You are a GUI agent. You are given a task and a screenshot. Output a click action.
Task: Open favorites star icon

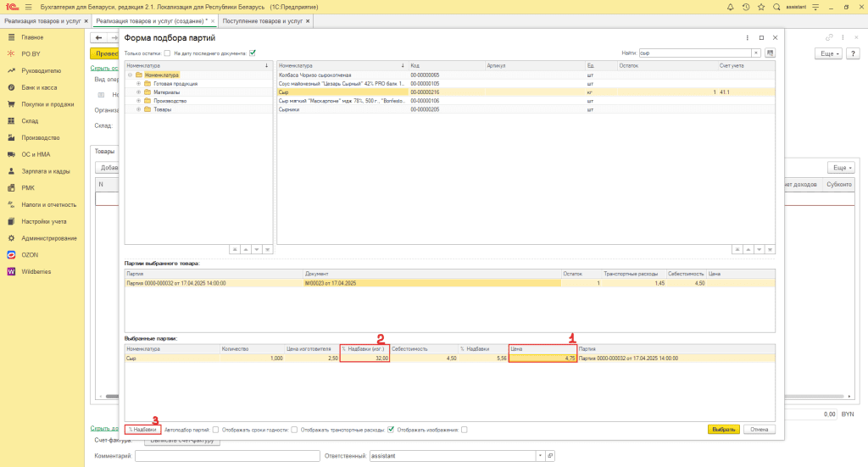pos(761,7)
